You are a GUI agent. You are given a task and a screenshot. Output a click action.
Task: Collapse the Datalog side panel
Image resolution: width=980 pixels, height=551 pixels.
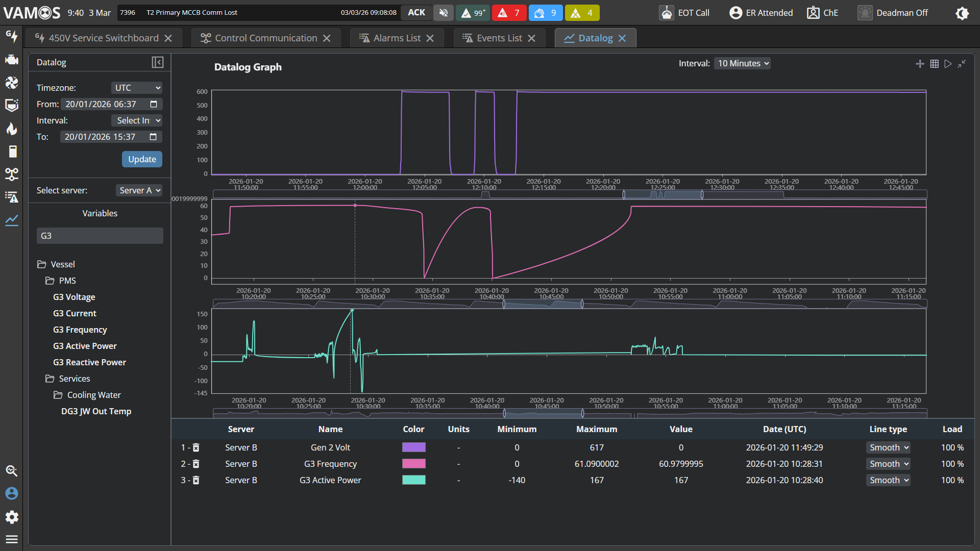[x=158, y=62]
